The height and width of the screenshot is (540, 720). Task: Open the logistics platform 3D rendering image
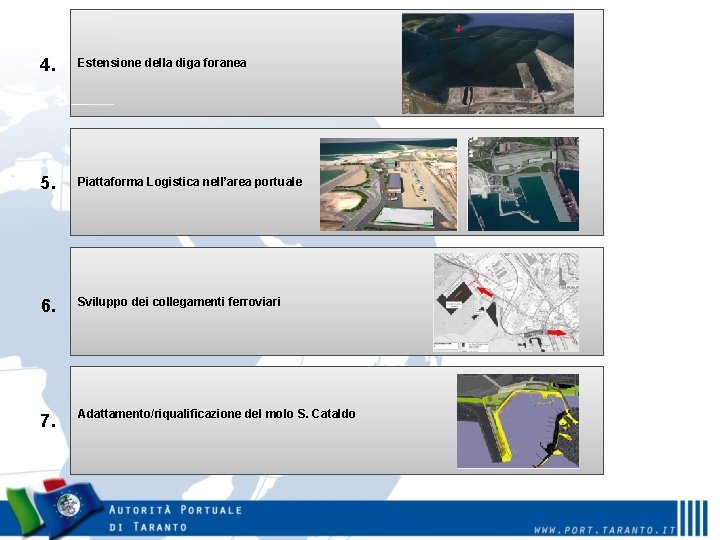(x=388, y=185)
